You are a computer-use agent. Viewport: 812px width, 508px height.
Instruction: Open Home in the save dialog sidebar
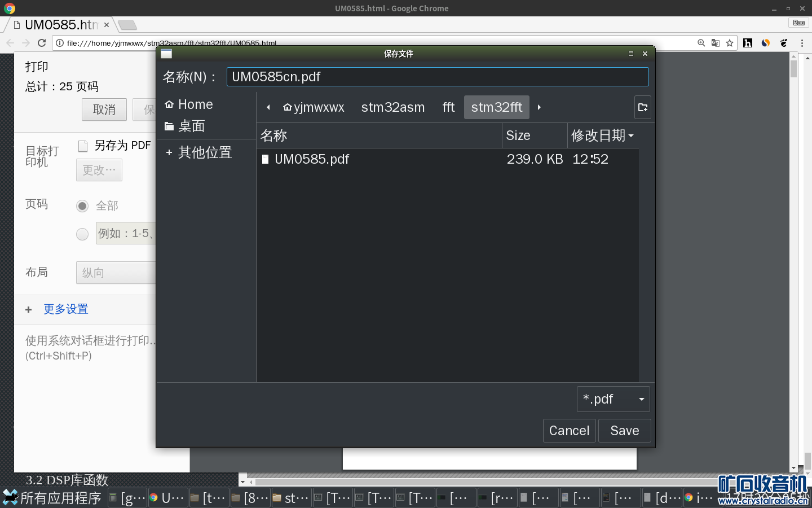(189, 104)
